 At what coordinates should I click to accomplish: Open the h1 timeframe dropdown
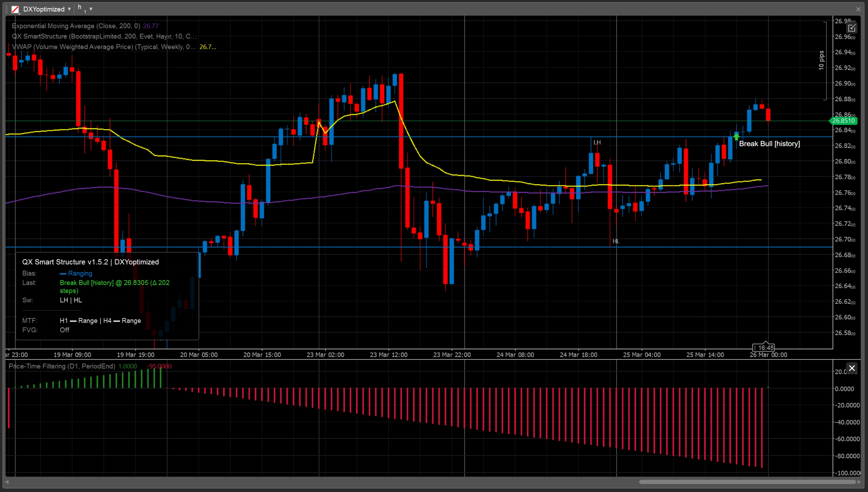(x=91, y=9)
